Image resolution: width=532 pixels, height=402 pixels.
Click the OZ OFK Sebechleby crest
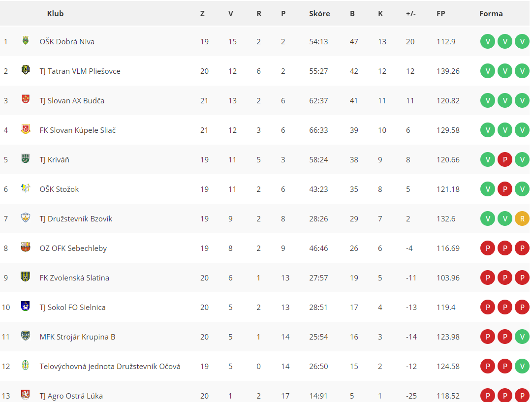(26, 247)
